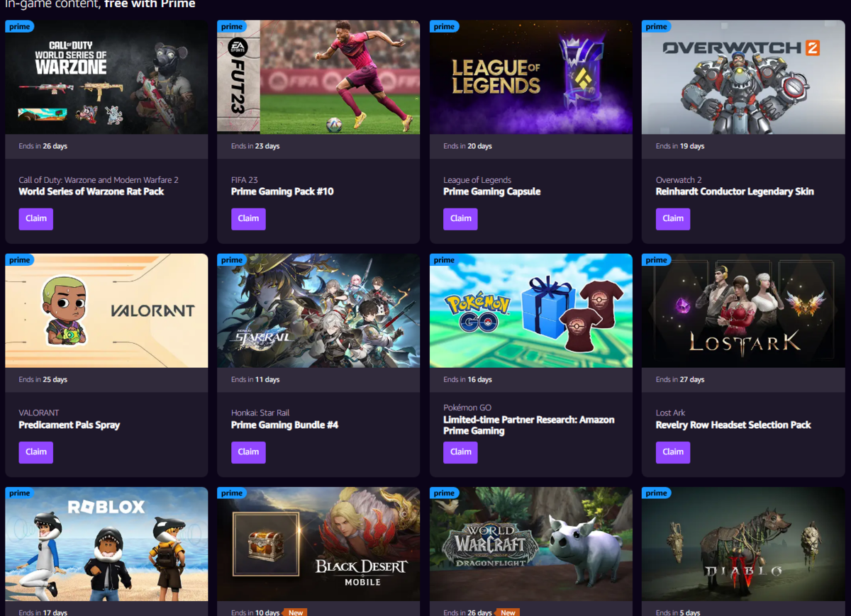Claim the Reinhardt Conductor Legendary Skin
Screen dimensions: 851x616
click(673, 218)
